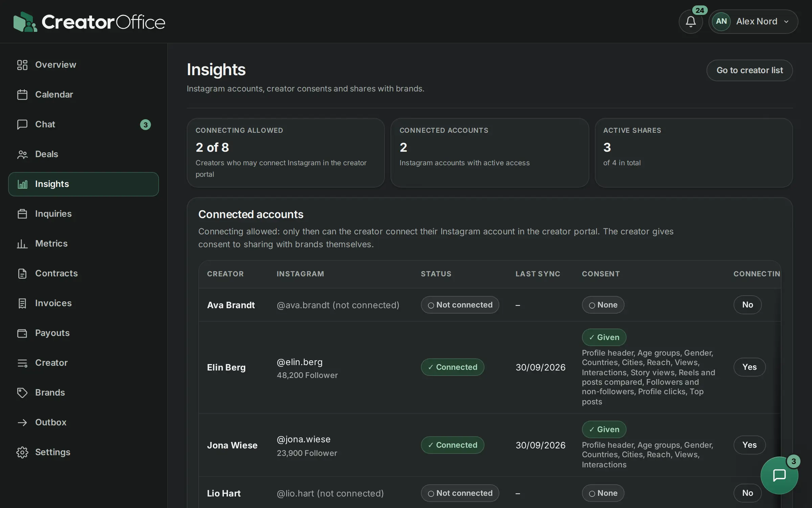Click the Lio Hart creator name
The height and width of the screenshot is (508, 812).
(x=224, y=493)
